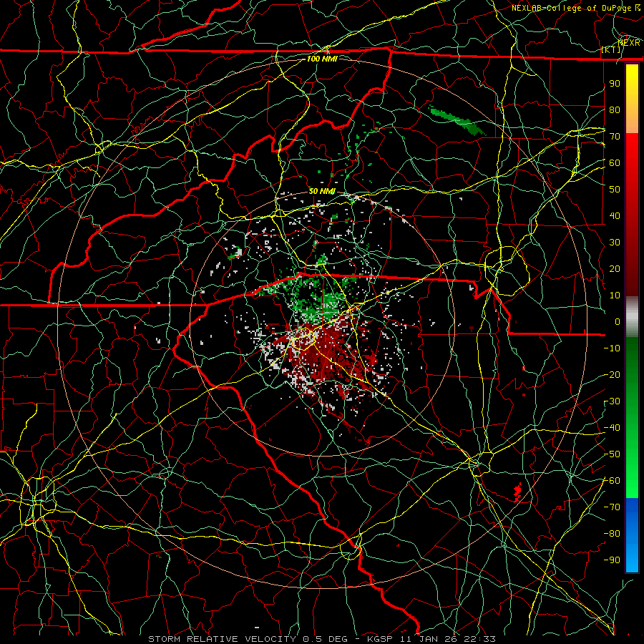Select the positive 50 colorbar tick label
This screenshot has width=644, height=644.
pos(615,190)
